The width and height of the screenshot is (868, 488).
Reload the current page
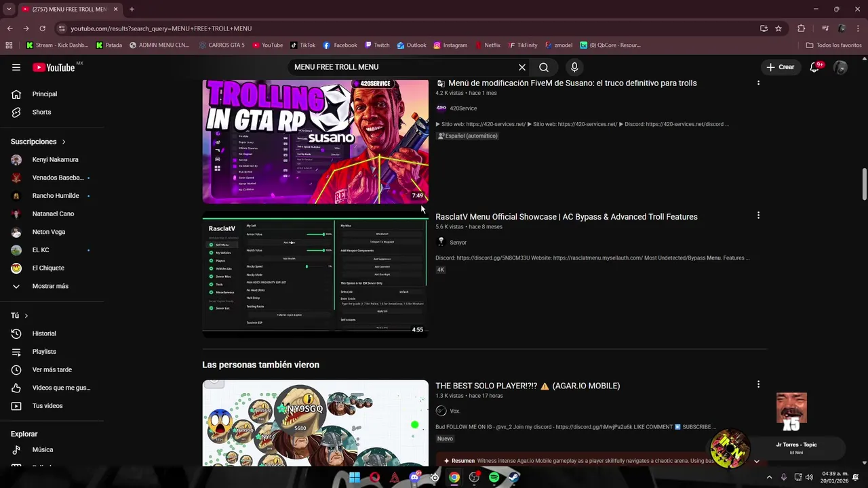click(x=42, y=28)
